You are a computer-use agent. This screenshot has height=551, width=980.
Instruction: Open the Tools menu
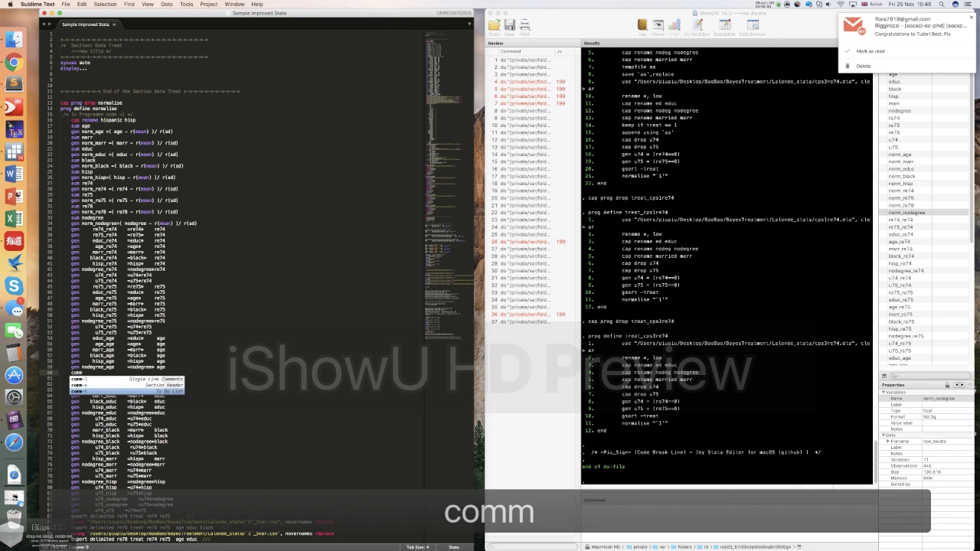[187, 4]
